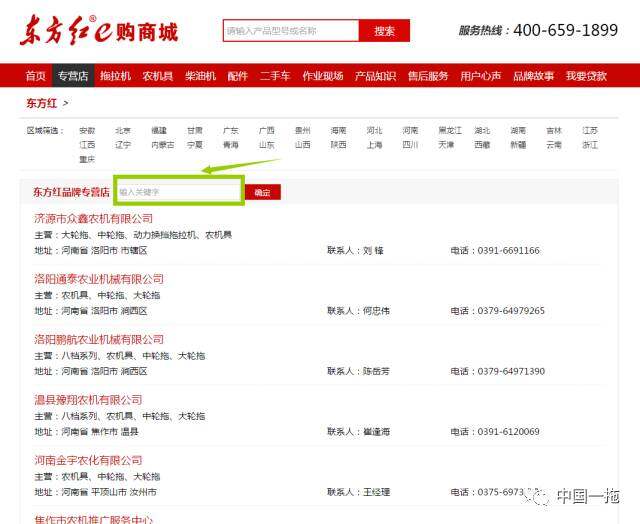Click 青海 region link
Viewport: 640px width, 524px height.
point(231,145)
